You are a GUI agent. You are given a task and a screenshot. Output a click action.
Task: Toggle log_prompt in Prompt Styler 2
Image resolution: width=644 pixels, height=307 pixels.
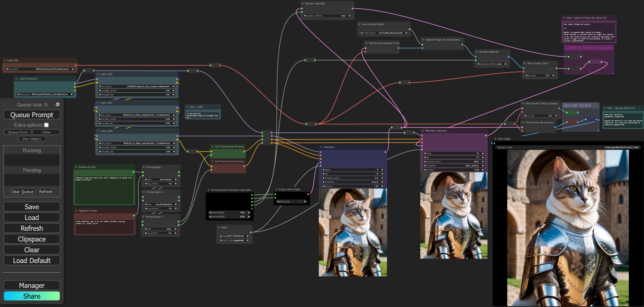161,208
